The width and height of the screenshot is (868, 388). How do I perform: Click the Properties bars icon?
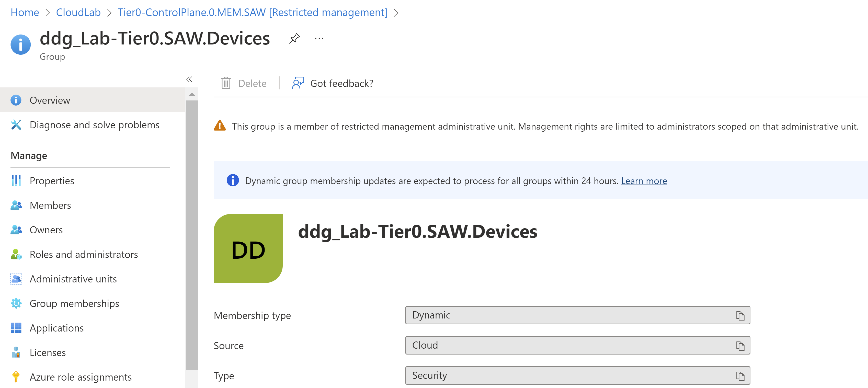[16, 181]
